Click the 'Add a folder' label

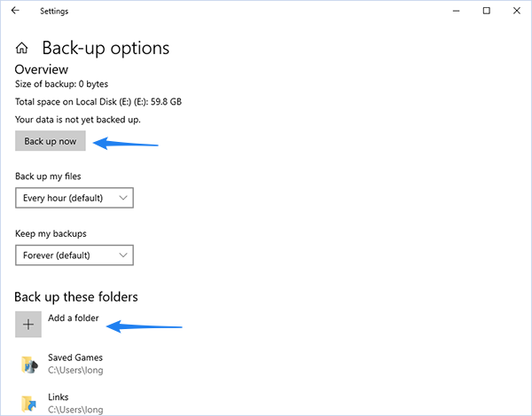[74, 318]
